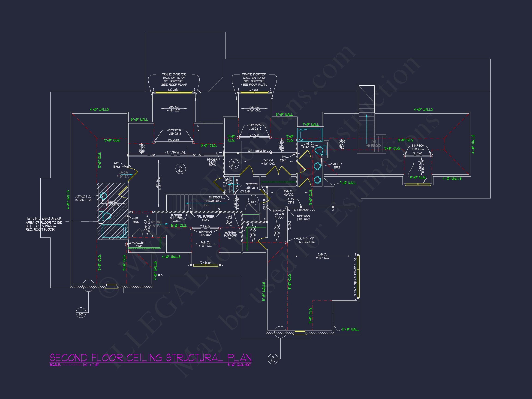532x399 pixels.
Task: Select the '(3) 1.75x16 LVL' beam label
Action: tap(175, 153)
